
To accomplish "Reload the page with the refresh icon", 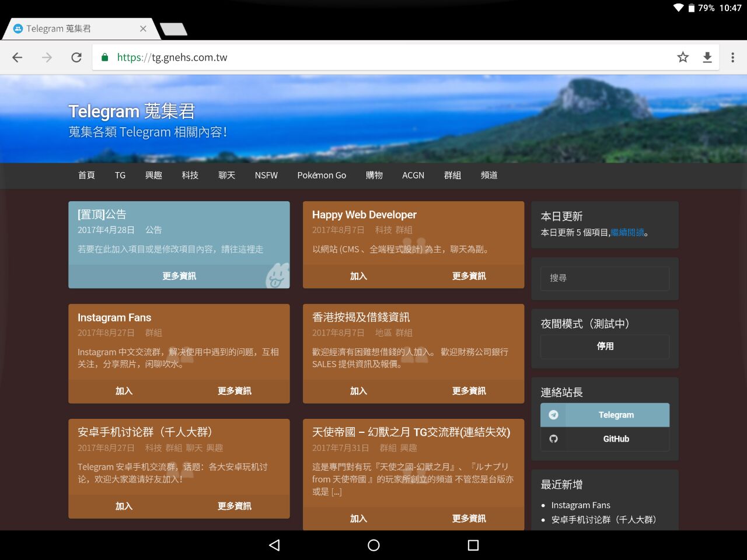I will 76,57.
